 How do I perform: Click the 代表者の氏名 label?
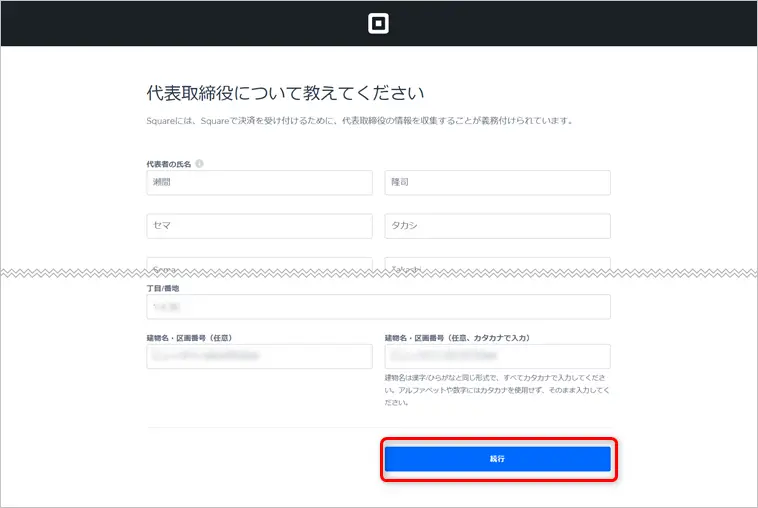tap(169, 163)
